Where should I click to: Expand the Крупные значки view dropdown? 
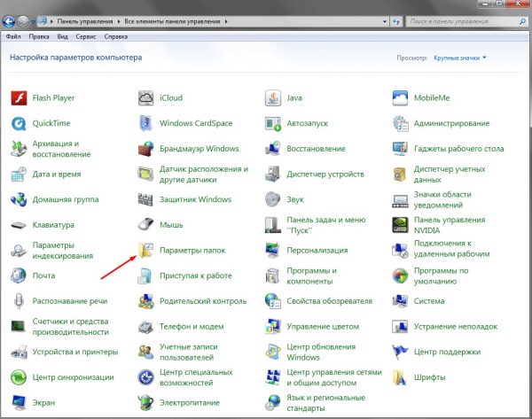459,58
